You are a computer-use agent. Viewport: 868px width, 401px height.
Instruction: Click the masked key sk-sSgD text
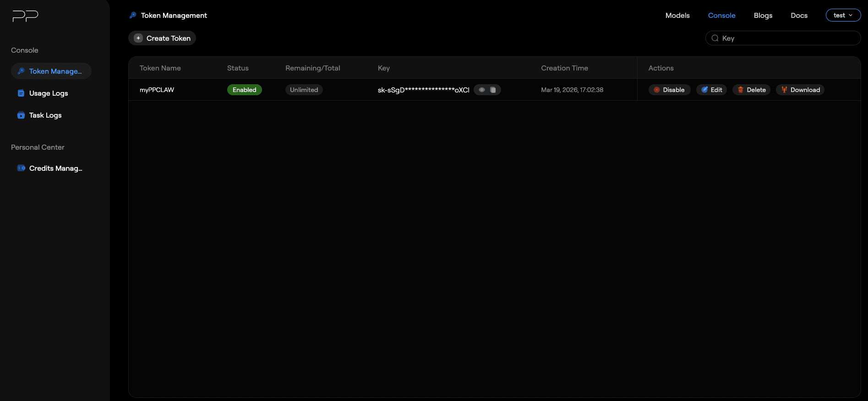[424, 90]
